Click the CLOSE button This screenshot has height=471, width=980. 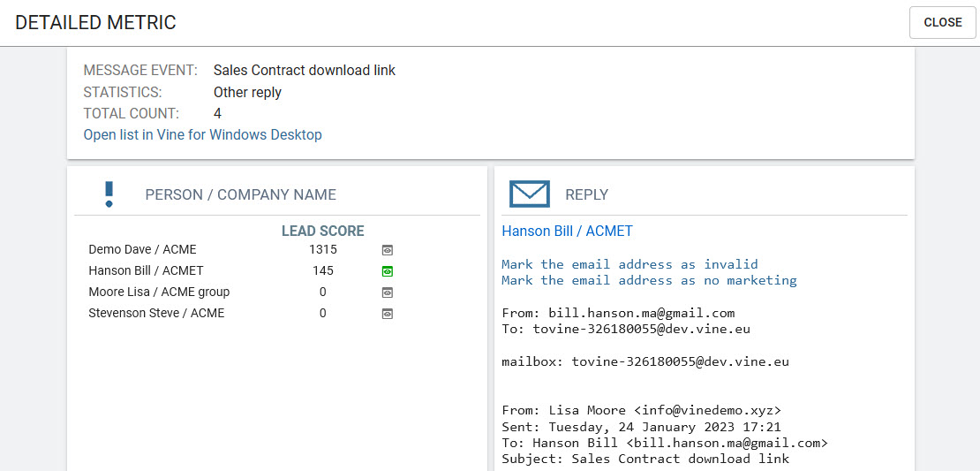click(x=942, y=23)
